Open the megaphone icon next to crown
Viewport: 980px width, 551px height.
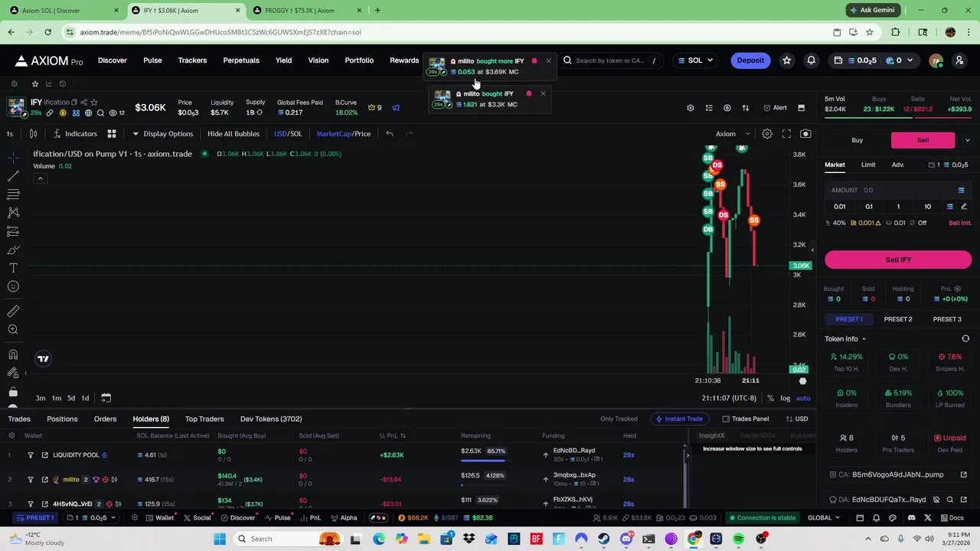(396, 108)
